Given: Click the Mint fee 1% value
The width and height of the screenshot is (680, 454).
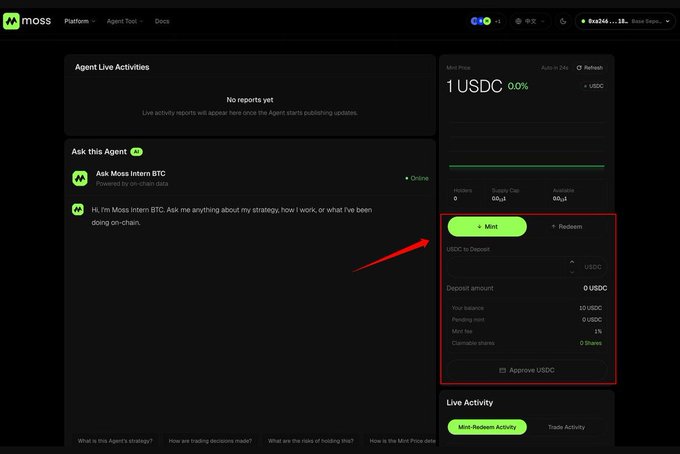Looking at the screenshot, I should pyautogui.click(x=598, y=331).
